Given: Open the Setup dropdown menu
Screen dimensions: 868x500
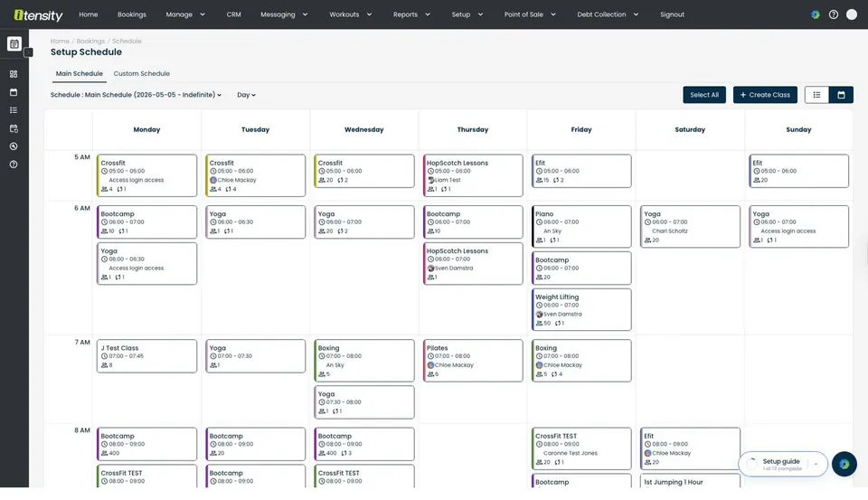Looking at the screenshot, I should click(x=467, y=15).
